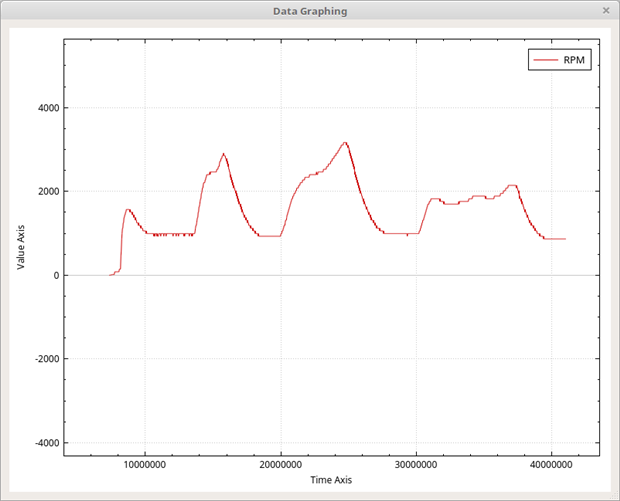Click the Data Graphing title bar
Screen dimensions: 620x501
pos(310,11)
